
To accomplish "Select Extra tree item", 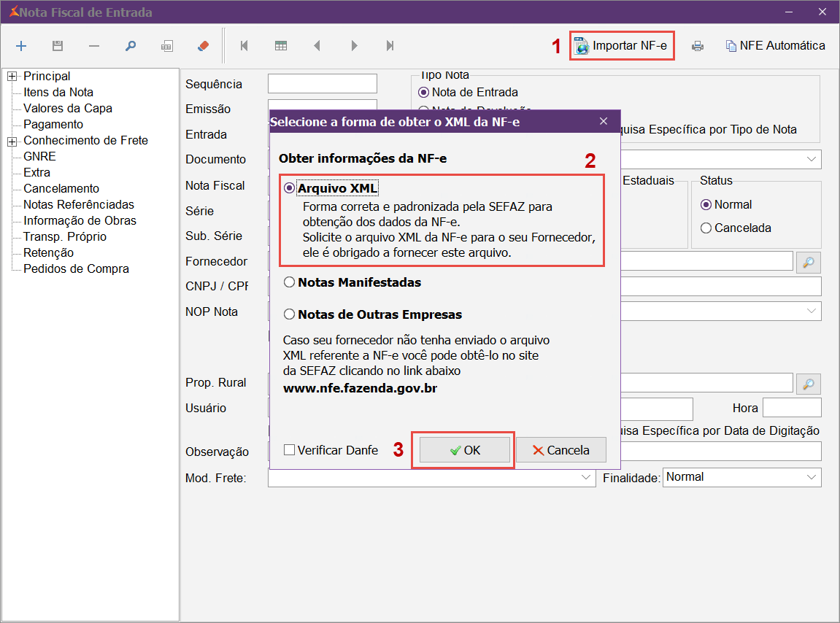I will point(37,172).
